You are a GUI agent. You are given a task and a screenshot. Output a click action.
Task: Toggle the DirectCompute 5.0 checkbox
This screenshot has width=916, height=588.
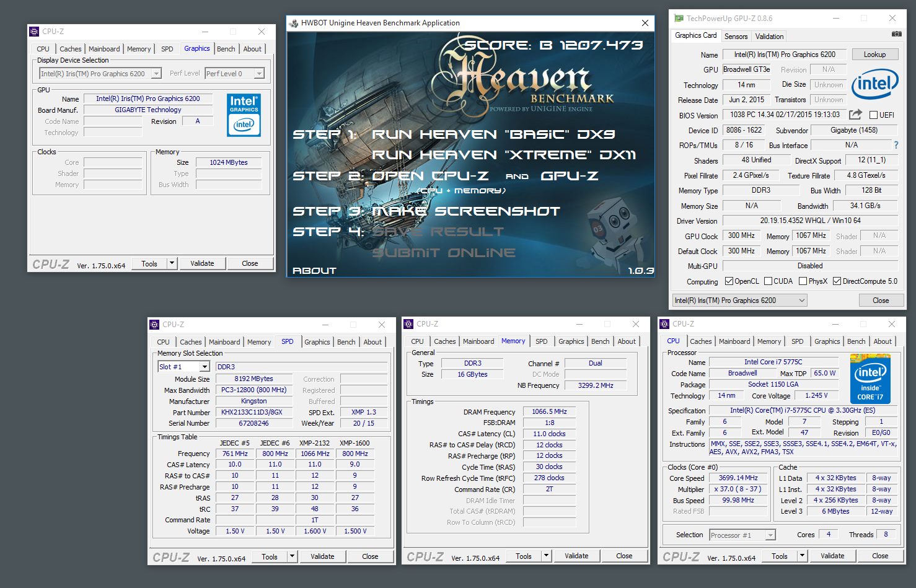837,281
